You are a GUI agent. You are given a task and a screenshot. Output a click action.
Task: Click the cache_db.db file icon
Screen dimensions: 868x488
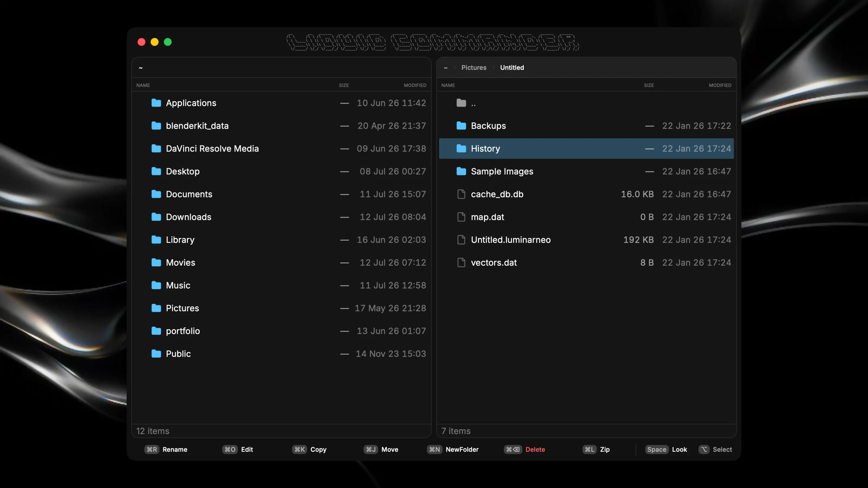point(461,194)
